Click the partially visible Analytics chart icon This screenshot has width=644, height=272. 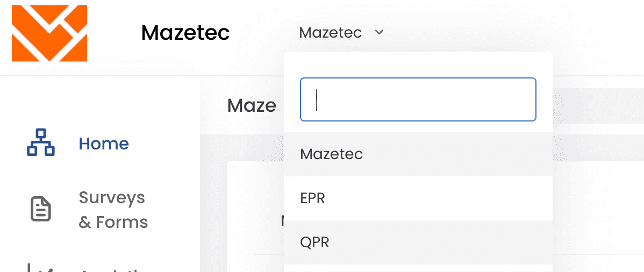(41, 268)
